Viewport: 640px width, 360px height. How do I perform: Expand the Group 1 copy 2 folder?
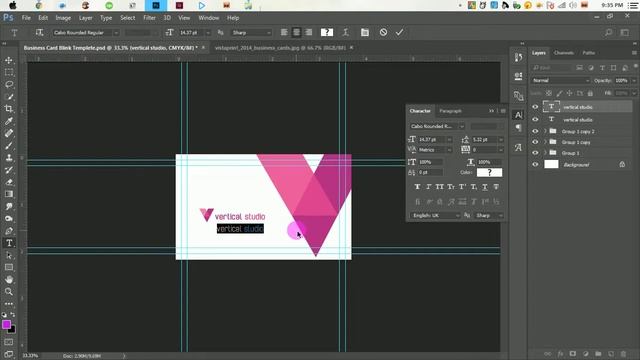tap(545, 131)
